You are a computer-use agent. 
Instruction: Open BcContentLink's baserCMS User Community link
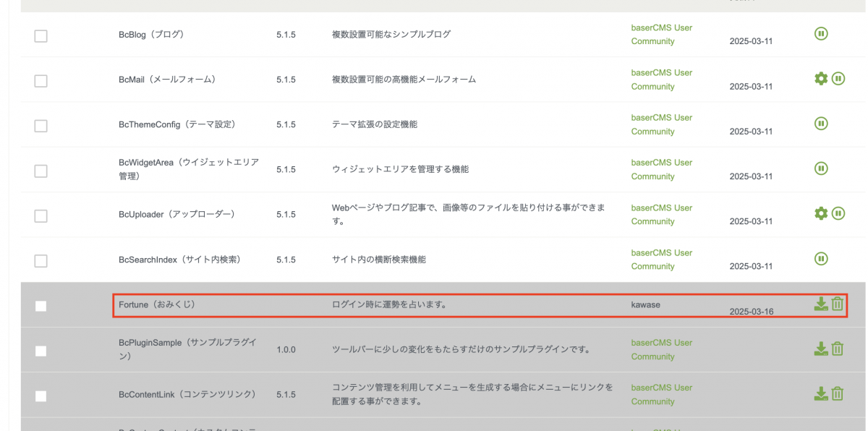pos(661,394)
